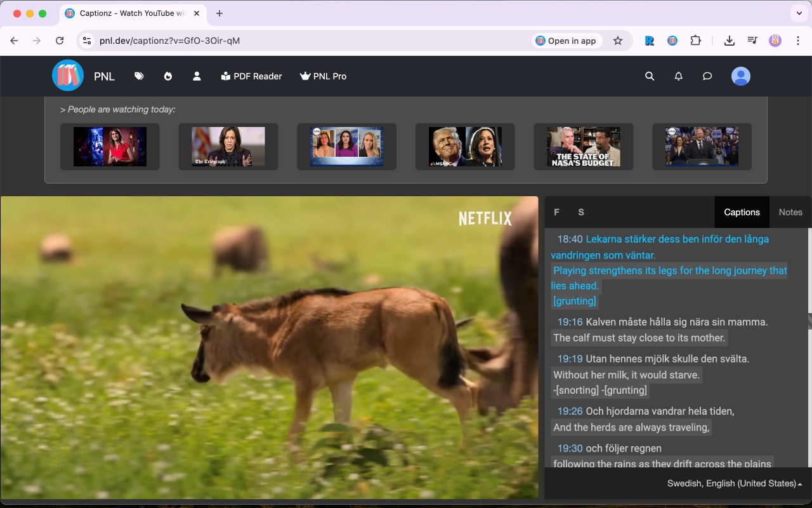
Task: Open The State of NASA's Budget video
Action: pos(584,147)
